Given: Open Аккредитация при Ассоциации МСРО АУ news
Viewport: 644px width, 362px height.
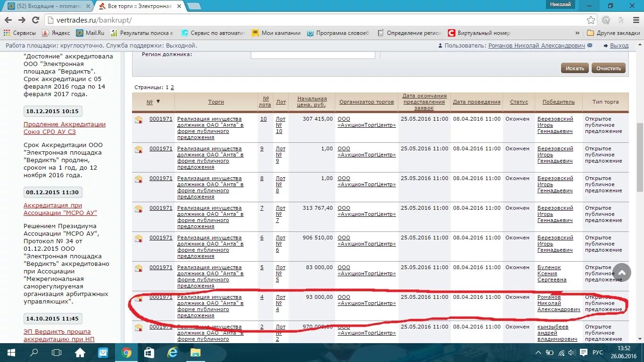Looking at the screenshot, I should pos(60,209).
